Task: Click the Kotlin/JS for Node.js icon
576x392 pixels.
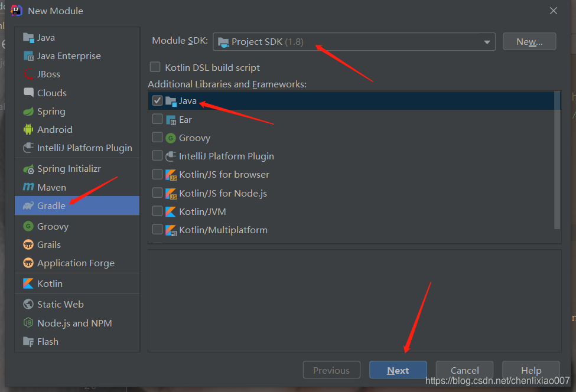Action: coord(171,194)
